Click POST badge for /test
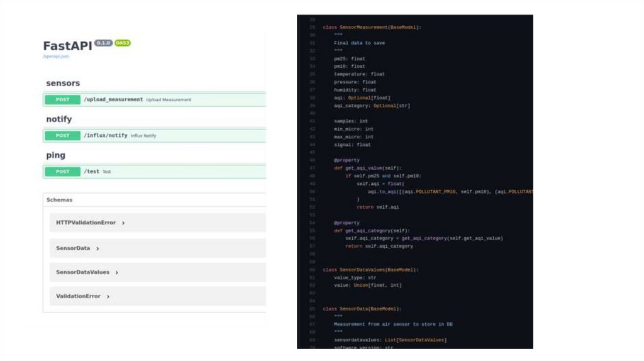644x361 pixels. coord(62,171)
